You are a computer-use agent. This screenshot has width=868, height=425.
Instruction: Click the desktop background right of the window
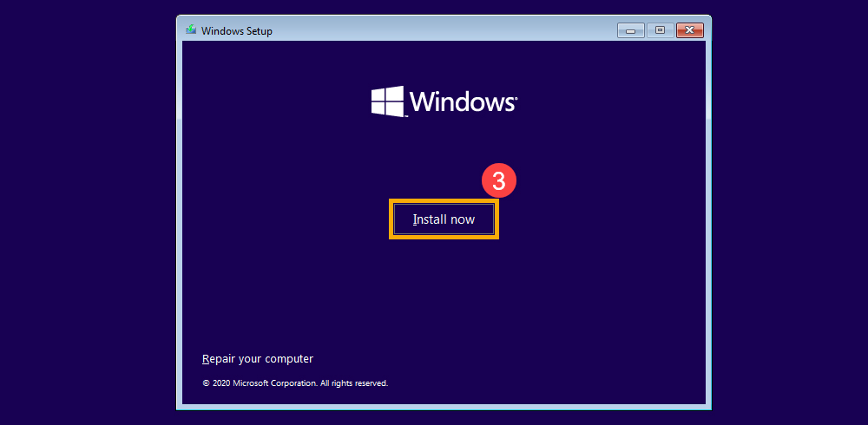point(790,217)
